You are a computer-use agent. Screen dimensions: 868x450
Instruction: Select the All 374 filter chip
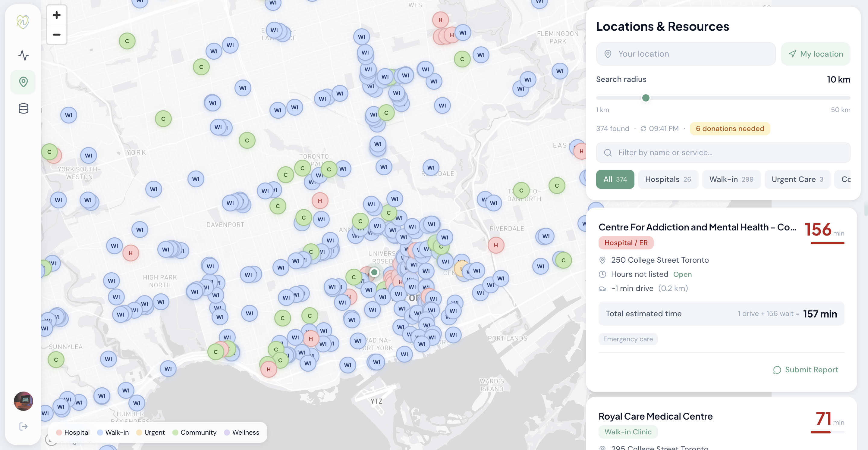[x=615, y=179]
